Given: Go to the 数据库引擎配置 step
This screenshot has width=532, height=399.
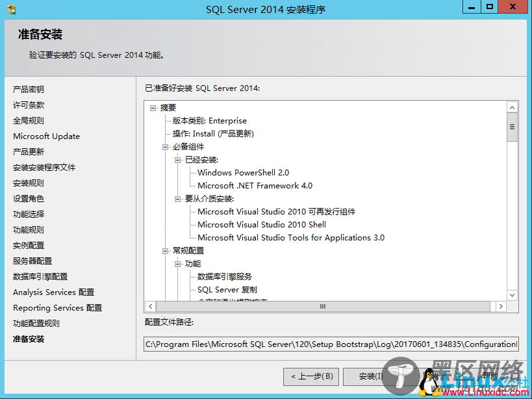Looking at the screenshot, I should point(40,277).
